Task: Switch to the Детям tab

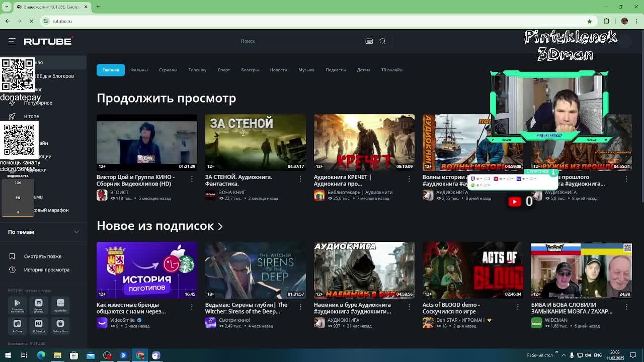Action: 363,70
